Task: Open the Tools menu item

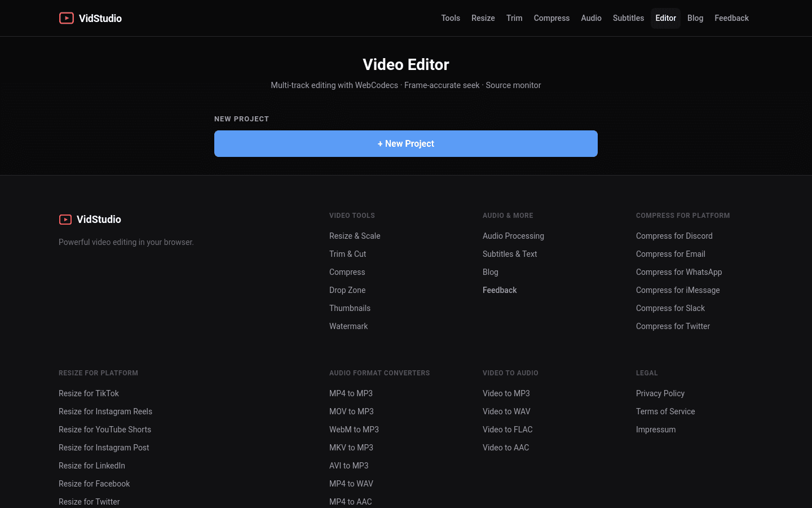Action: coord(451,18)
